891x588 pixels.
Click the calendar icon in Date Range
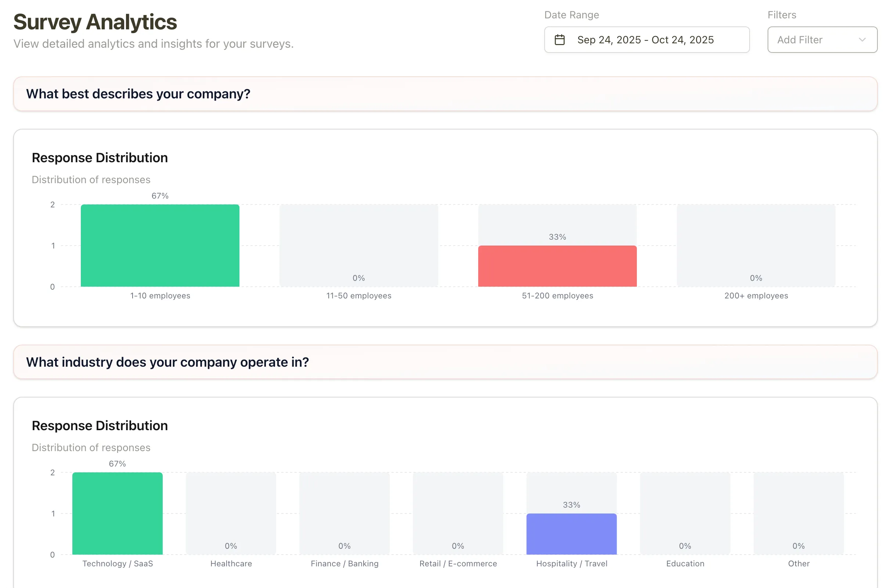coord(560,40)
